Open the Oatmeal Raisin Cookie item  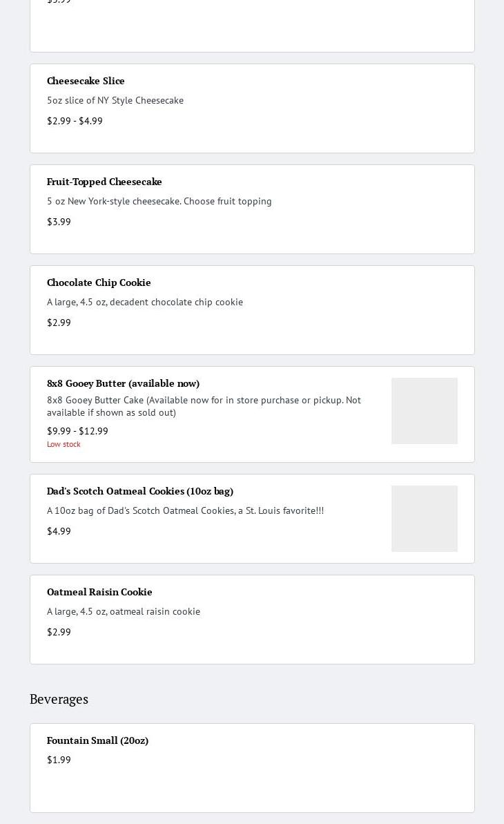(x=99, y=592)
